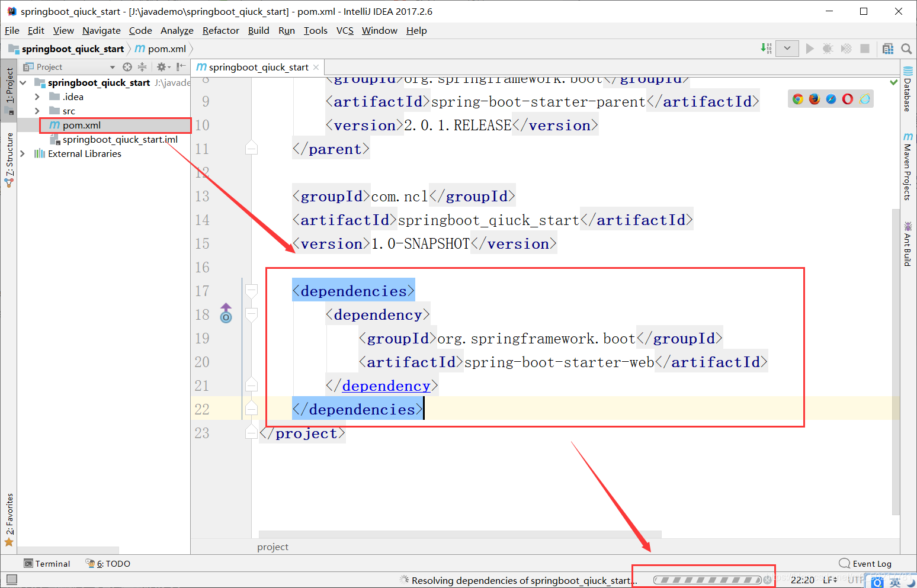
Task: Collapse springboot_qiuck_start root node
Action: [23, 82]
